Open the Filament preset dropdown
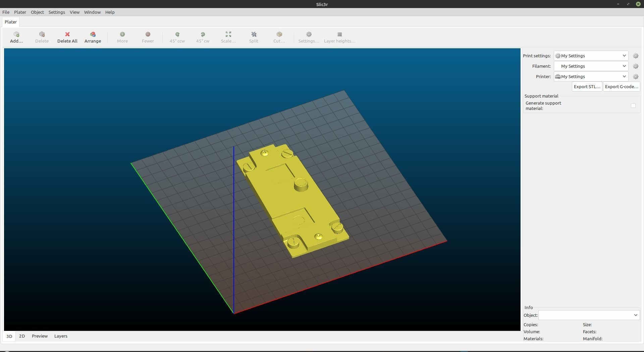This screenshot has width=644, height=352. pyautogui.click(x=591, y=66)
